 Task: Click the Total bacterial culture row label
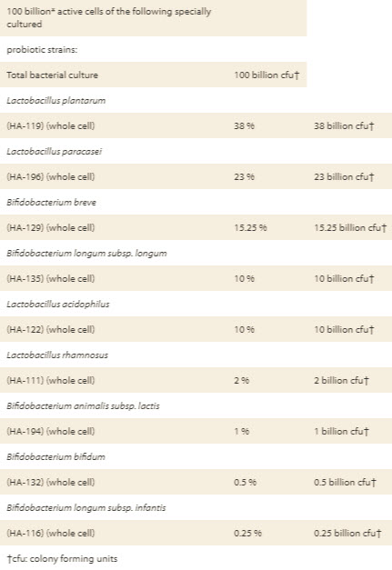[53, 75]
